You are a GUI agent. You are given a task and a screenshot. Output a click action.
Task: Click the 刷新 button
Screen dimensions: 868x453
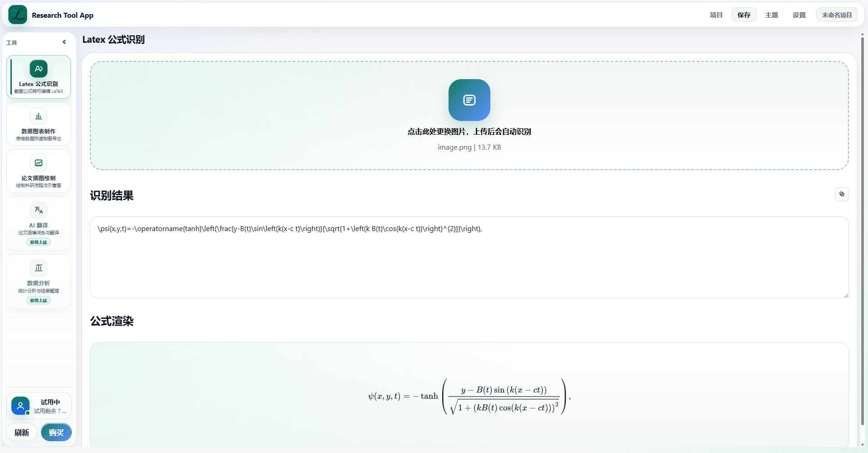pyautogui.click(x=22, y=433)
